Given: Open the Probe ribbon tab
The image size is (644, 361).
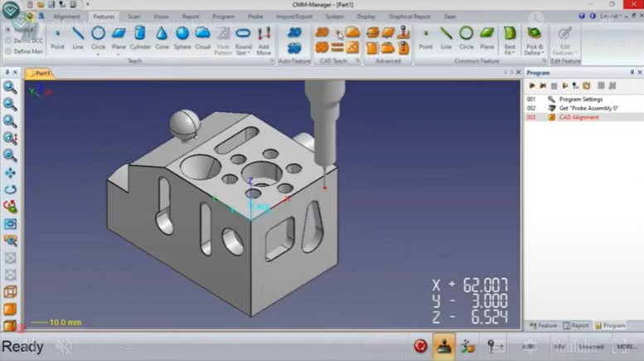Looking at the screenshot, I should [x=255, y=17].
